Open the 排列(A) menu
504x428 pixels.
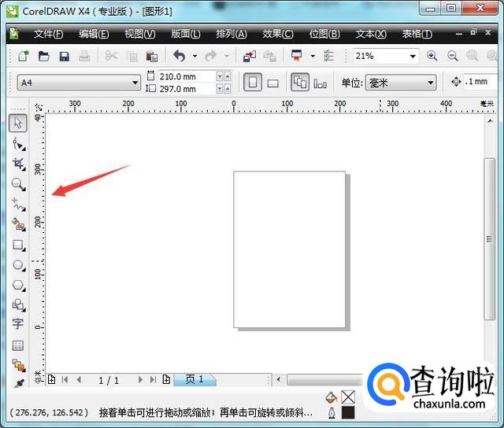coord(232,34)
